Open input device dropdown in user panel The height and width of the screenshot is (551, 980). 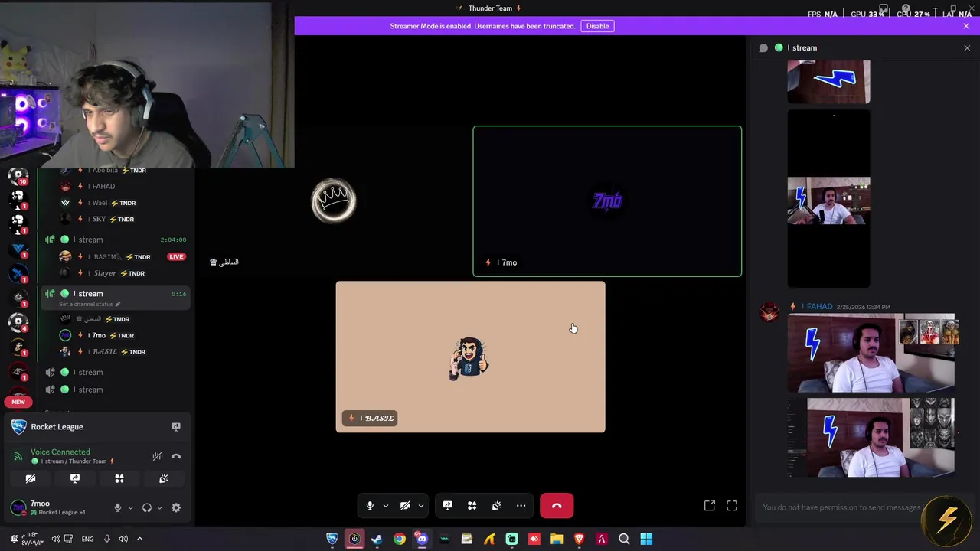[x=130, y=507]
